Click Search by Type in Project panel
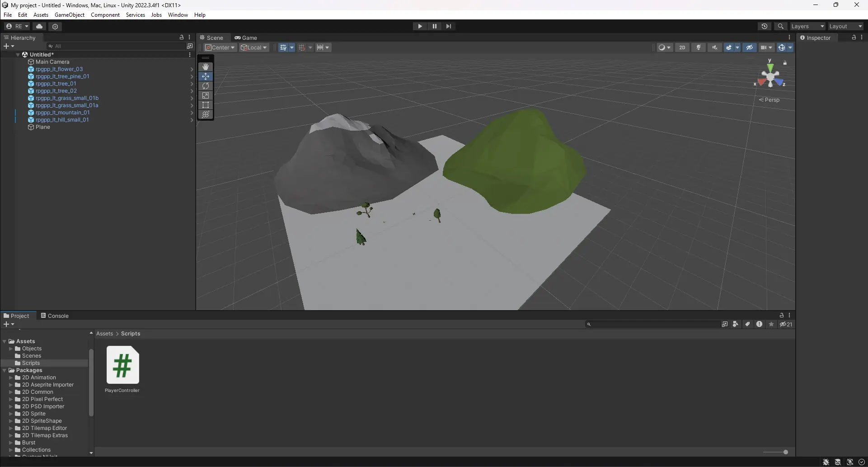Screen dimensions: 868x467 pos(736,324)
